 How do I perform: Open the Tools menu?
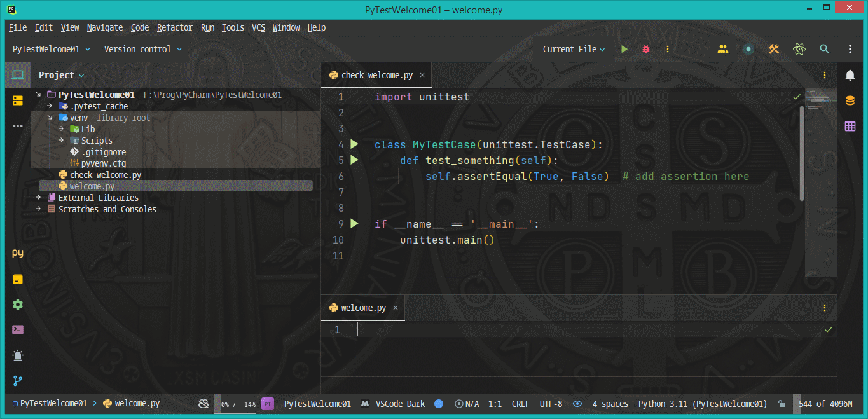pyautogui.click(x=233, y=27)
